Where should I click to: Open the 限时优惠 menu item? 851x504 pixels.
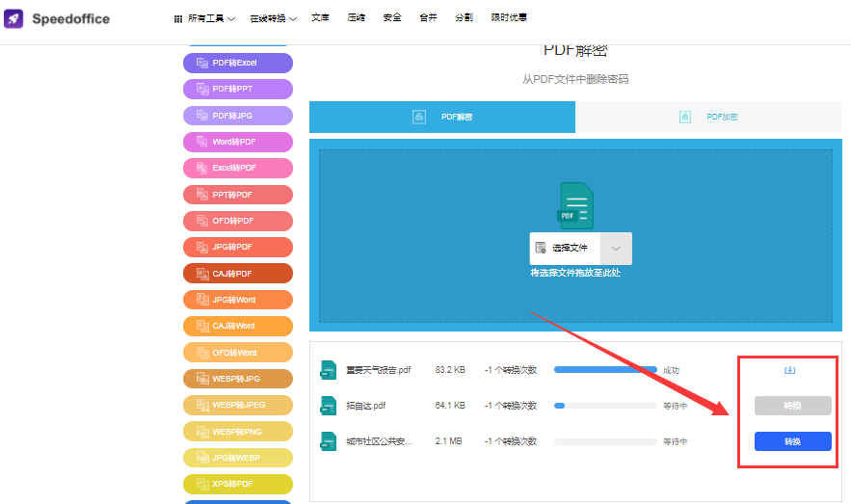click(x=509, y=17)
